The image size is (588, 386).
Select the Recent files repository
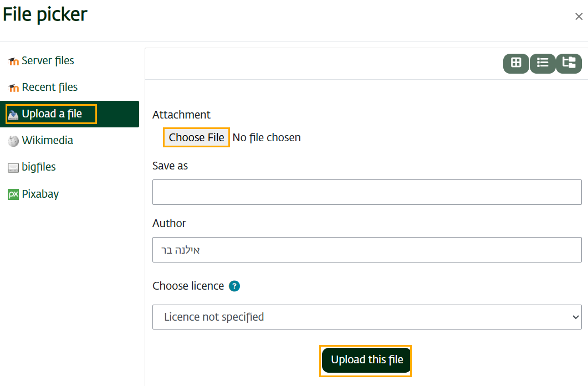click(49, 88)
